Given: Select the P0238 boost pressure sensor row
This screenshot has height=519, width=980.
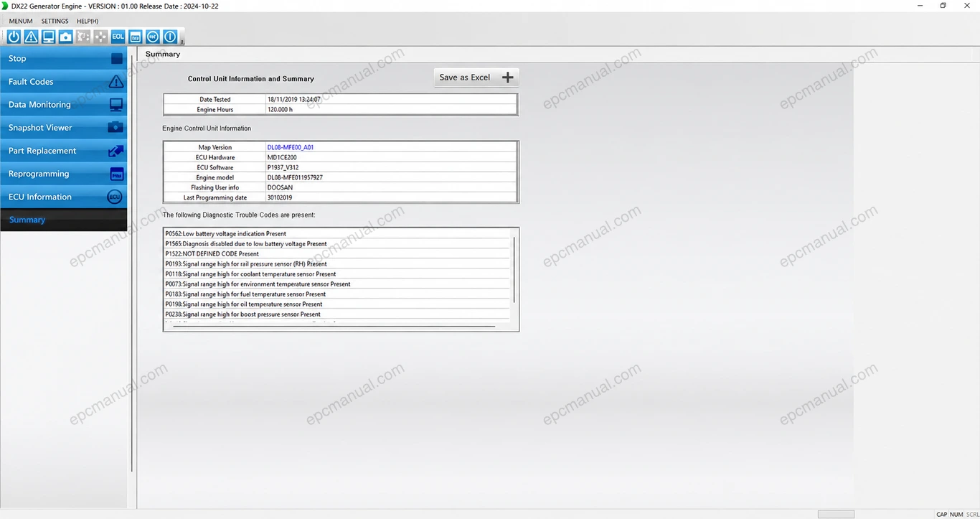Looking at the screenshot, I should click(x=337, y=314).
